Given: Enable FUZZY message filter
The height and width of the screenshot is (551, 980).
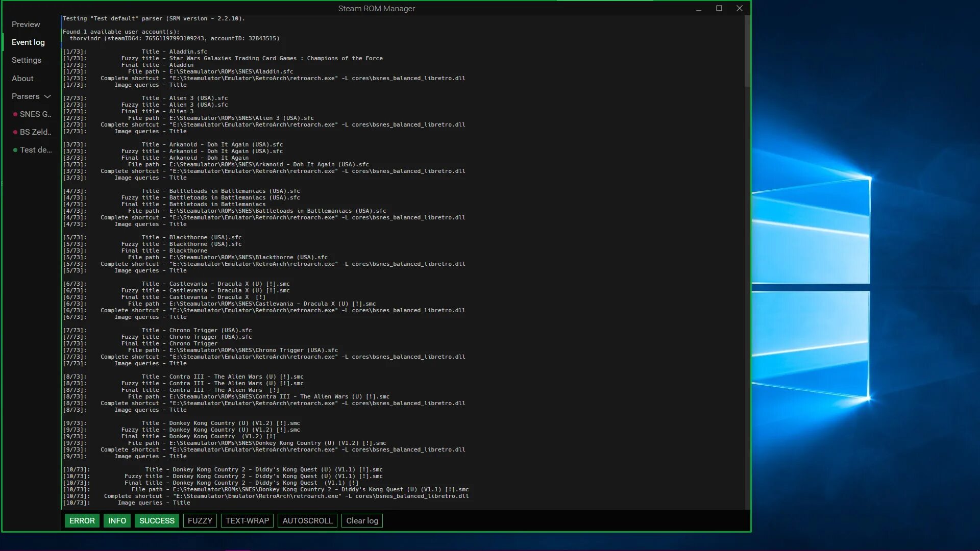Looking at the screenshot, I should [200, 520].
